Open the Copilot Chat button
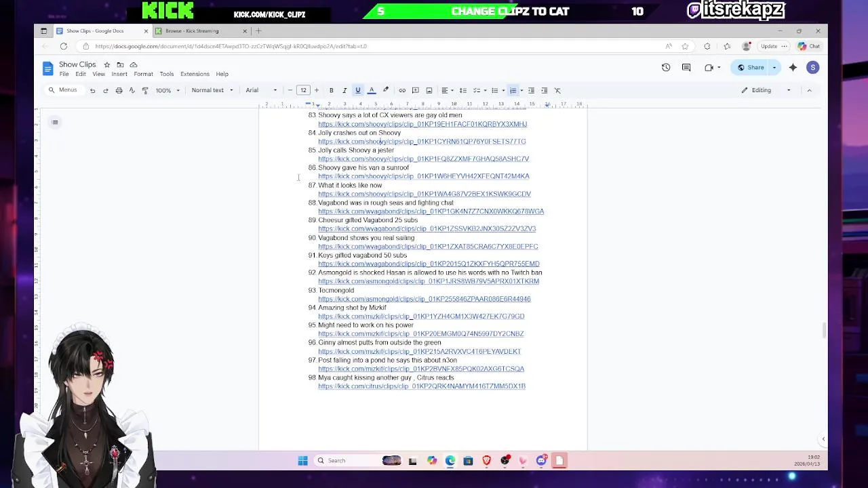This screenshot has width=868, height=488. (809, 46)
